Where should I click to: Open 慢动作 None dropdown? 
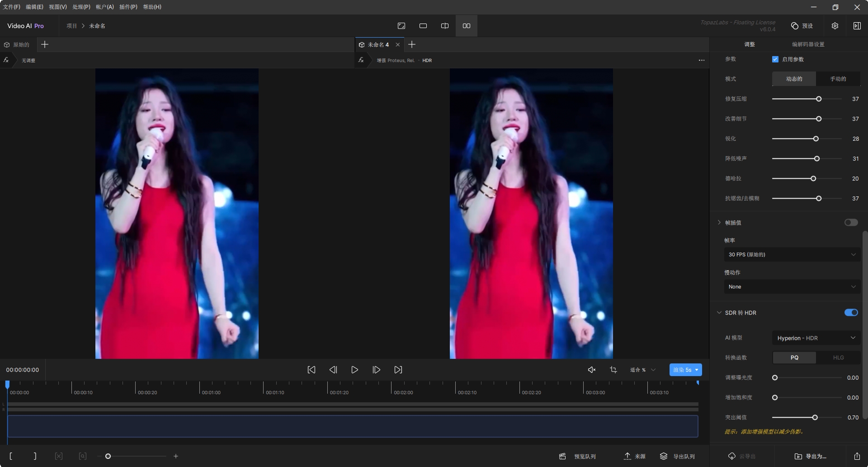(792, 286)
